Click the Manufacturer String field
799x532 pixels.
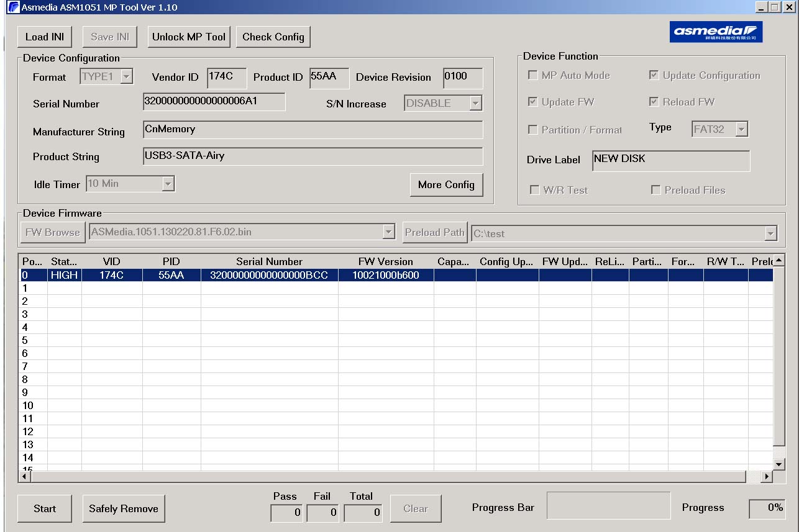coord(313,130)
